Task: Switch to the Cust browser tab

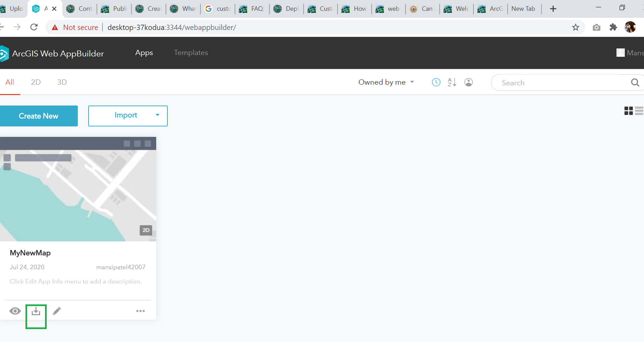Action: click(320, 9)
